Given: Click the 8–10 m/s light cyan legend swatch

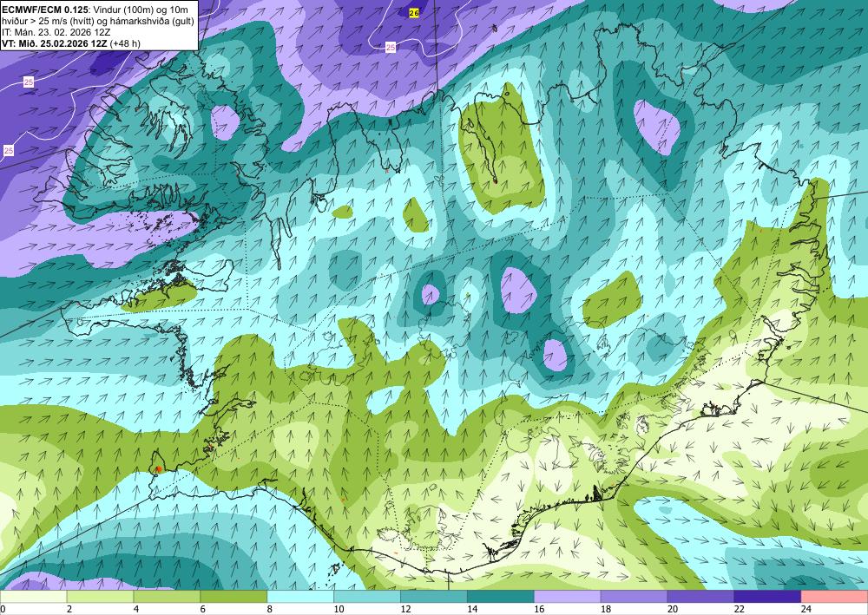Looking at the screenshot, I should [300, 596].
